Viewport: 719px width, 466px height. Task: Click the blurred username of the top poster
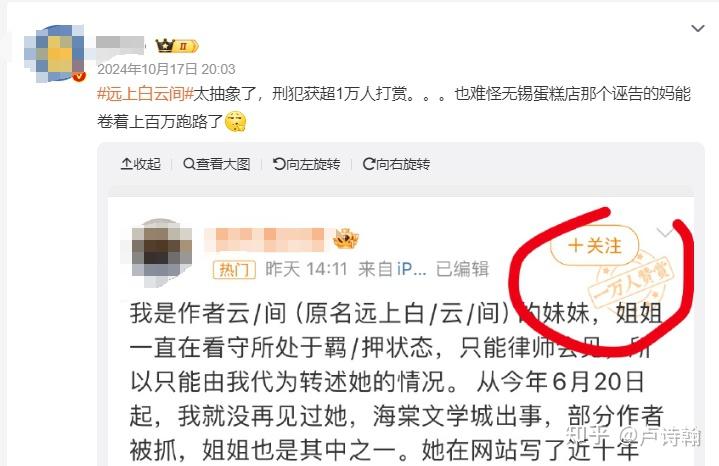pyautogui.click(x=120, y=44)
